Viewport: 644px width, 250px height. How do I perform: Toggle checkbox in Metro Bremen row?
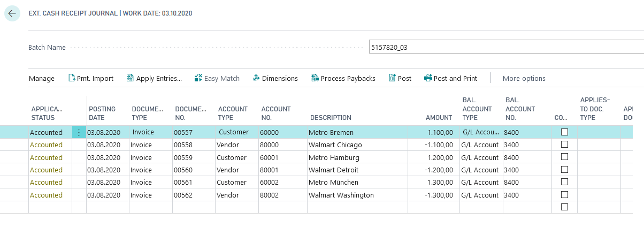(564, 132)
